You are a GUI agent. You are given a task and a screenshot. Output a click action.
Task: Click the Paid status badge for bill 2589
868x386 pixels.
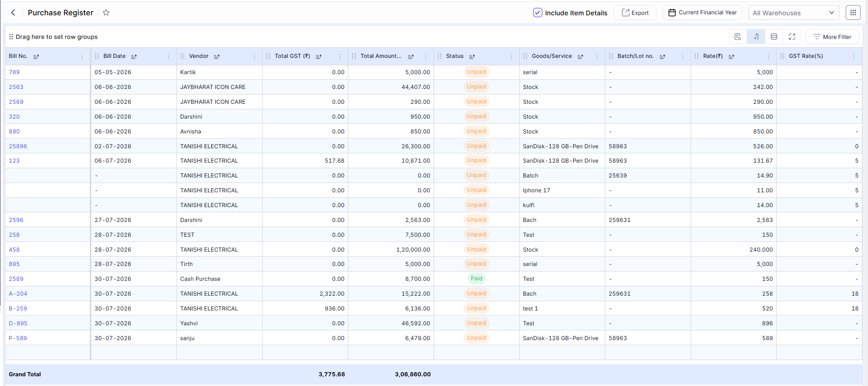(476, 278)
